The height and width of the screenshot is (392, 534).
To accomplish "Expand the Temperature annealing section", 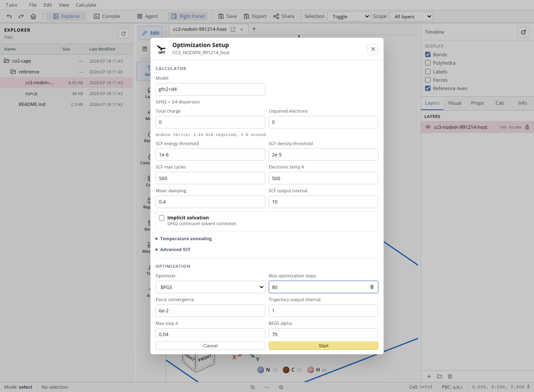I will point(184,239).
